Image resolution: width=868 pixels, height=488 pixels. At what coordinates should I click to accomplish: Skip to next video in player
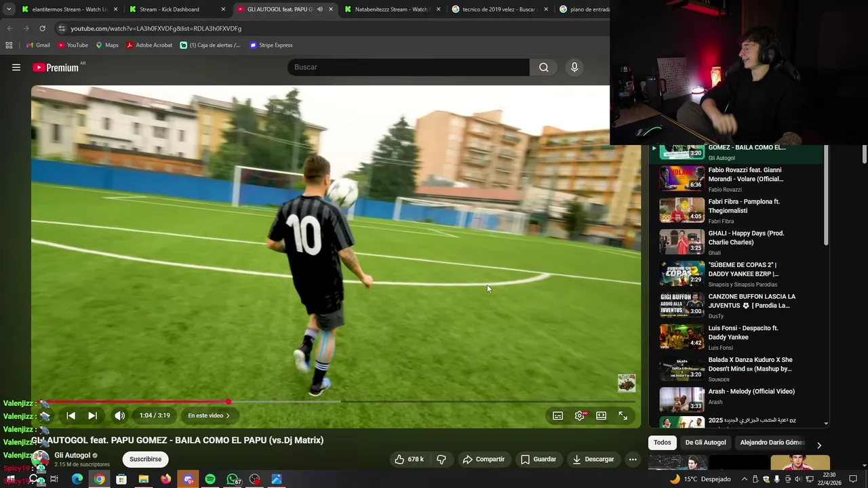92,415
